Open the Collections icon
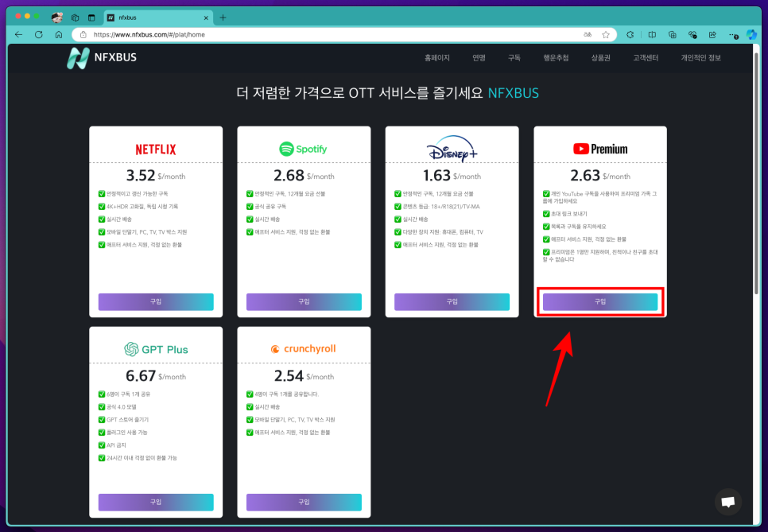The image size is (768, 532). [x=673, y=35]
